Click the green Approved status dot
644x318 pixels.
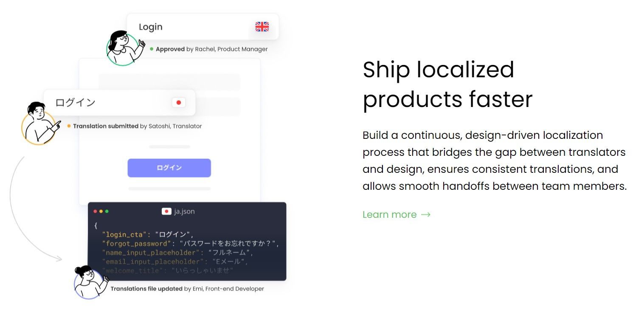tap(152, 49)
